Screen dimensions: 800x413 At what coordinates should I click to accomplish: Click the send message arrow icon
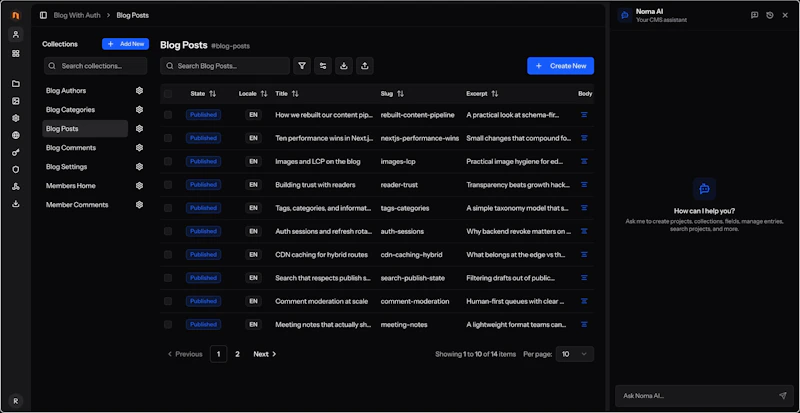(783, 396)
